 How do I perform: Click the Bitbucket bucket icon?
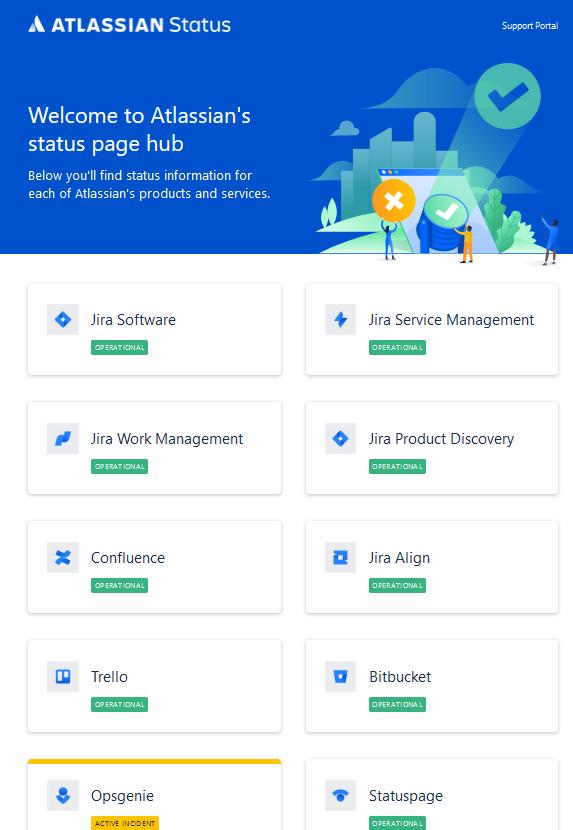tap(341, 676)
